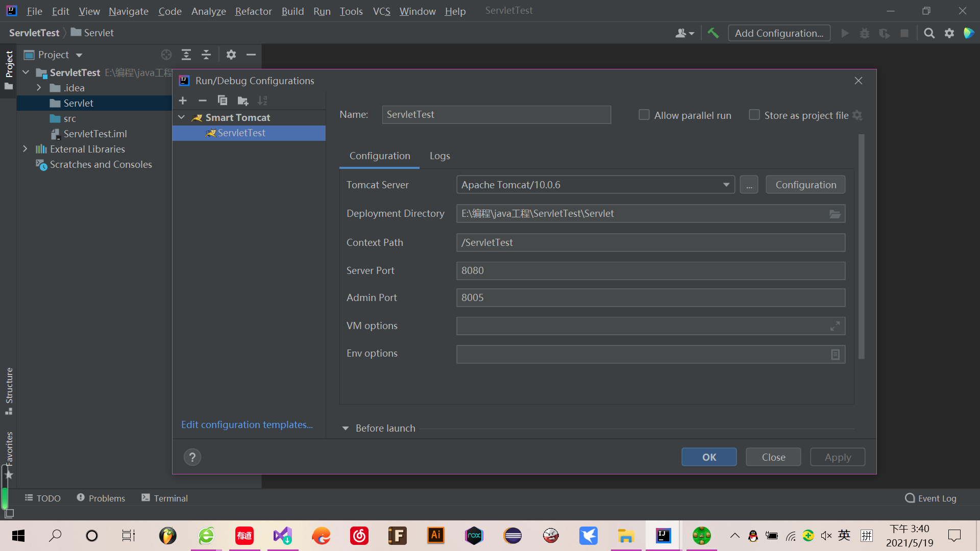Click the add new configuration plus icon
Viewport: 980px width, 551px height.
(183, 101)
